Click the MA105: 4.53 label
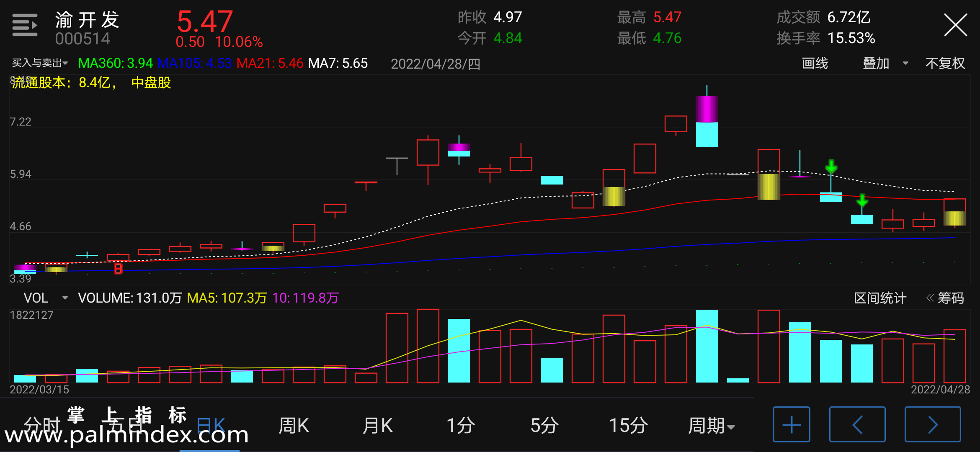980x452 pixels. 194,63
